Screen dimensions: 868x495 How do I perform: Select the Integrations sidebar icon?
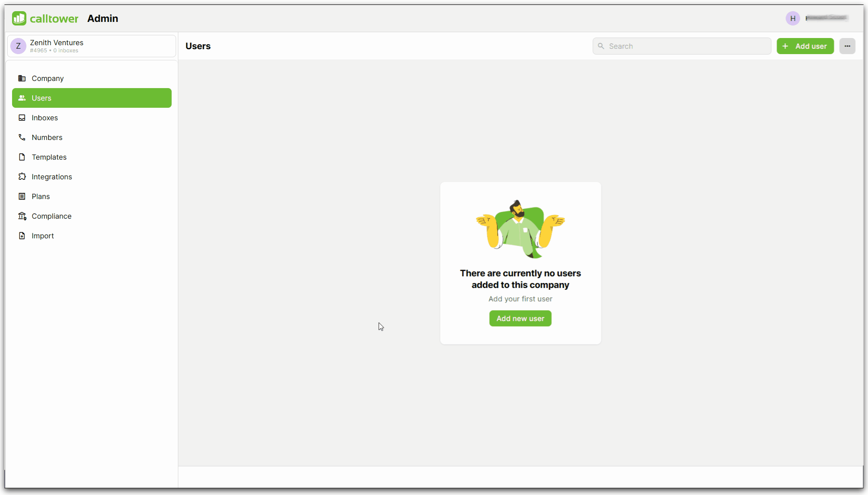coord(22,177)
